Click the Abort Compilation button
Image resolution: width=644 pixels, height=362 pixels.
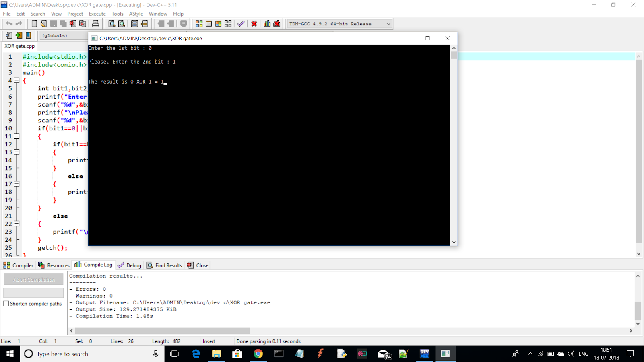point(33,279)
